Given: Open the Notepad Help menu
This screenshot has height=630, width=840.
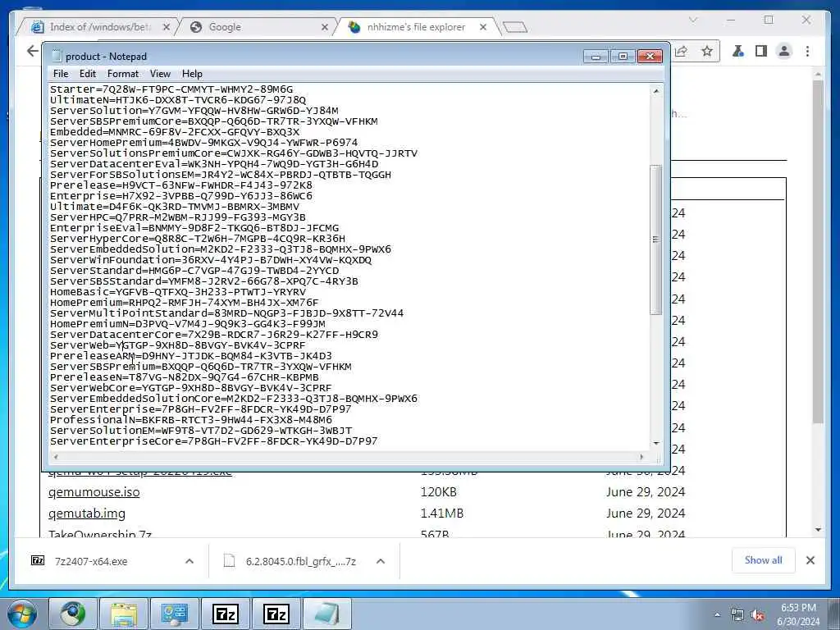Looking at the screenshot, I should [192, 74].
